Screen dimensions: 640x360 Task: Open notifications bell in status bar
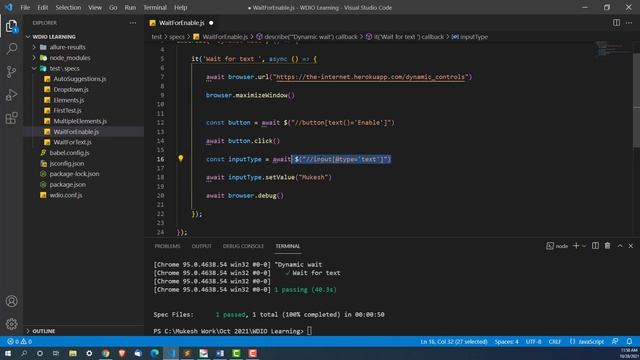(629, 341)
